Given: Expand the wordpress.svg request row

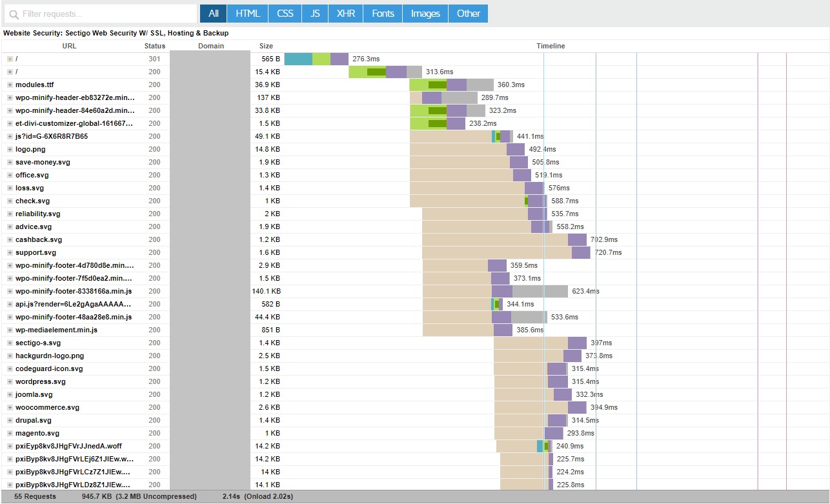Looking at the screenshot, I should tap(10, 381).
